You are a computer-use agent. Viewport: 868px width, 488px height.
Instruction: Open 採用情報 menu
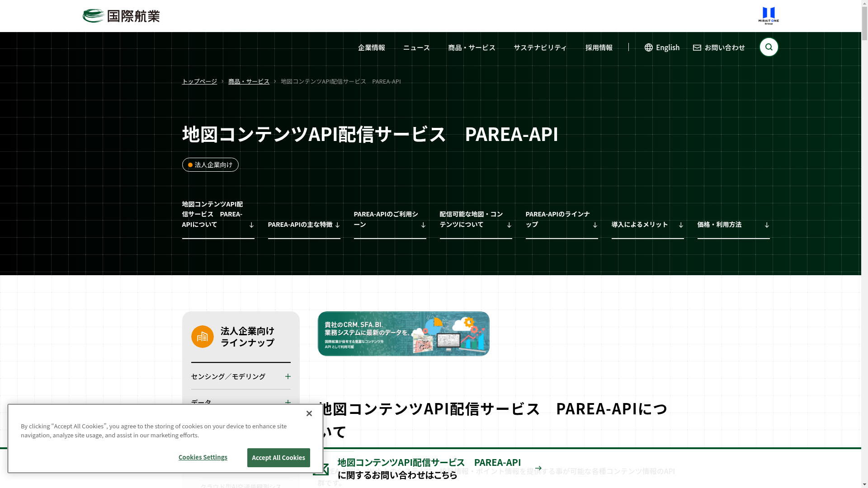point(599,47)
